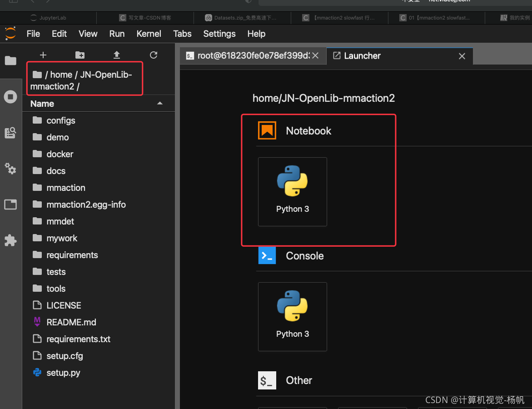Launch Python 3 under Console
The image size is (532, 409).
pos(293,317)
